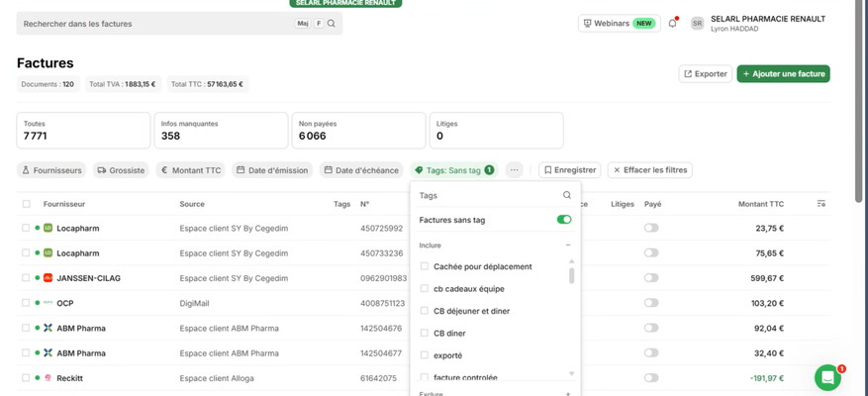
Task: Toggle paid switch for the 32,40 € invoice
Action: [651, 352]
